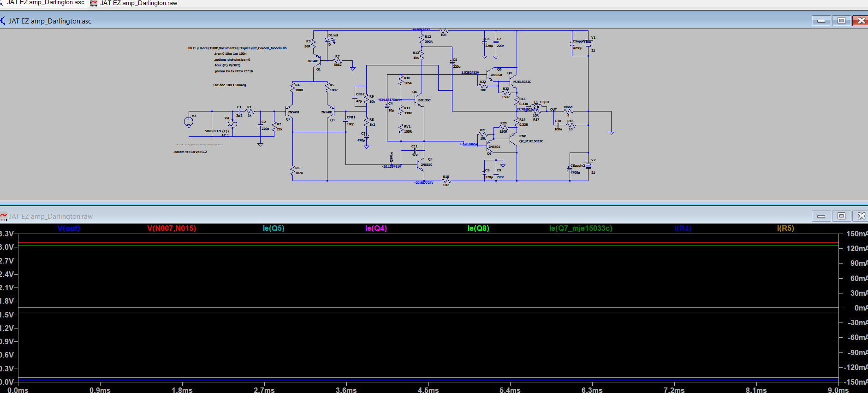Select the I(R4) trace label
868x393 pixels.
pos(683,228)
